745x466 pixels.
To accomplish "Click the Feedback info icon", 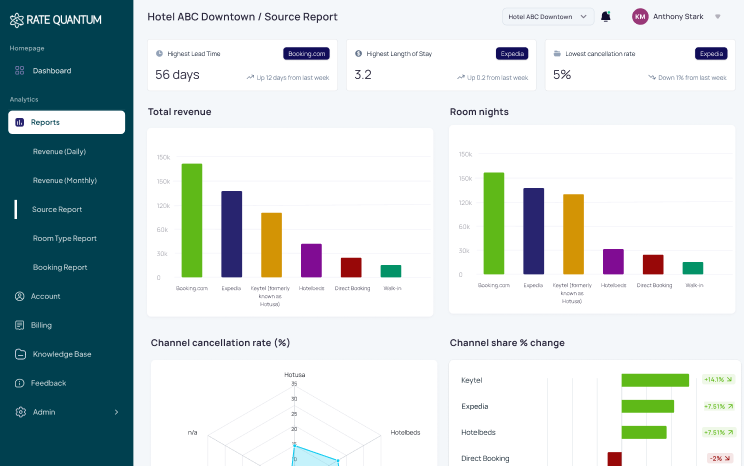I will 20,383.
